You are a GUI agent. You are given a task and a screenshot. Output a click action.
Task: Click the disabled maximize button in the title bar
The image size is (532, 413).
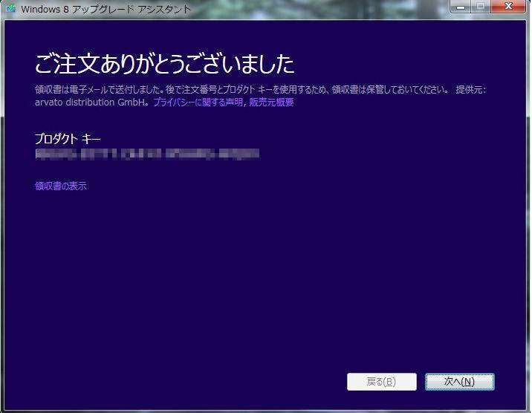tap(481, 7)
